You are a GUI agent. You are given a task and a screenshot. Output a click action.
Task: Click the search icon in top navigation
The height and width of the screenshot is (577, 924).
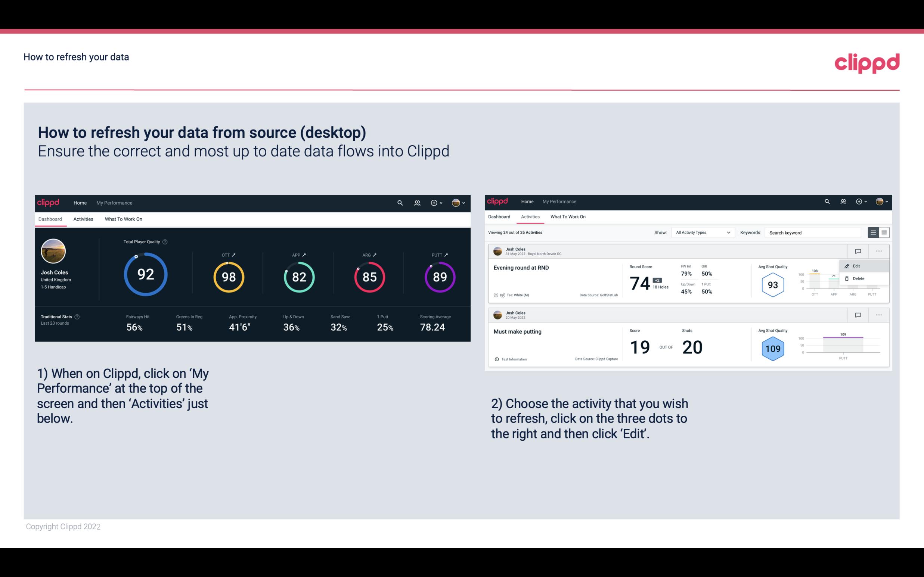point(399,203)
